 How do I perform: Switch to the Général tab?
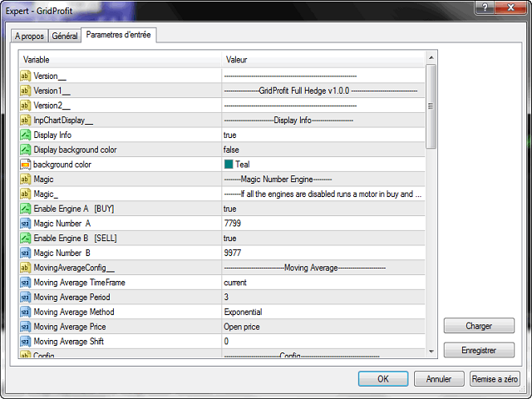pos(65,36)
